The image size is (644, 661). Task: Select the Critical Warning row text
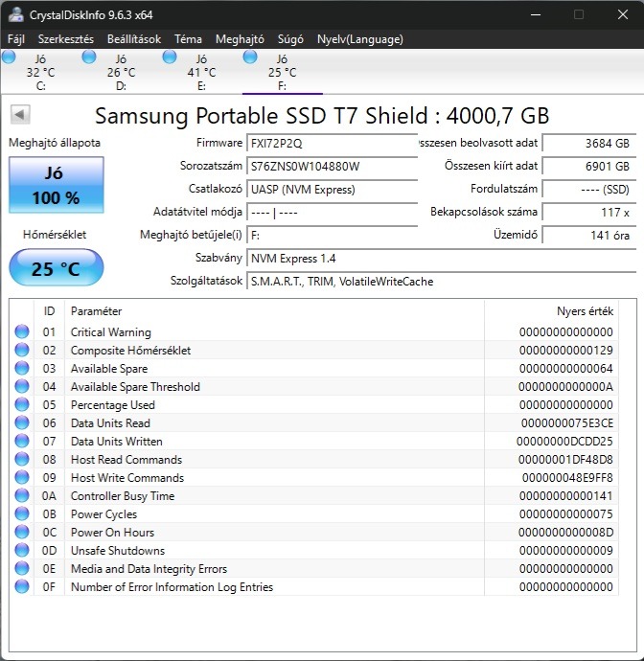(111, 332)
